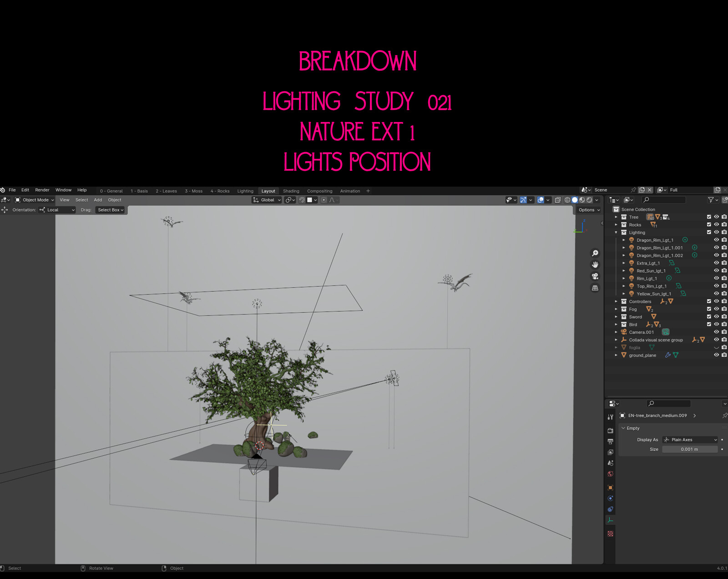Open the Select Box drag dropdown

pyautogui.click(x=111, y=210)
